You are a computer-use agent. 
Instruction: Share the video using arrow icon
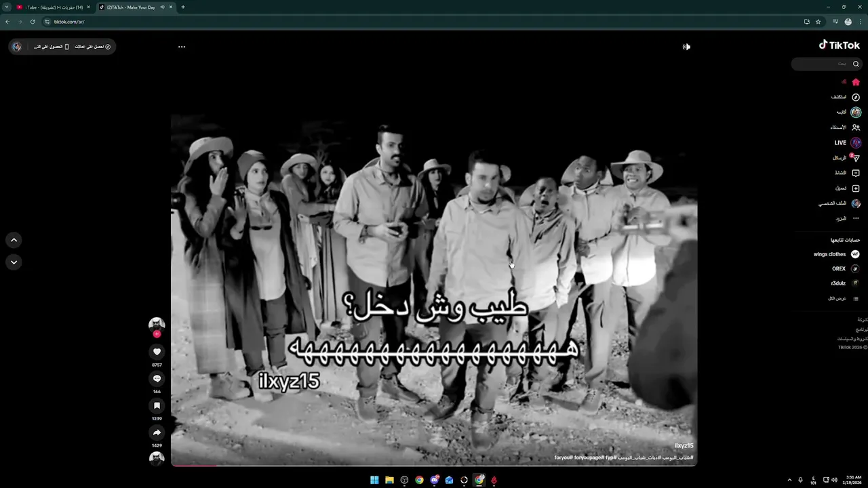pyautogui.click(x=157, y=432)
